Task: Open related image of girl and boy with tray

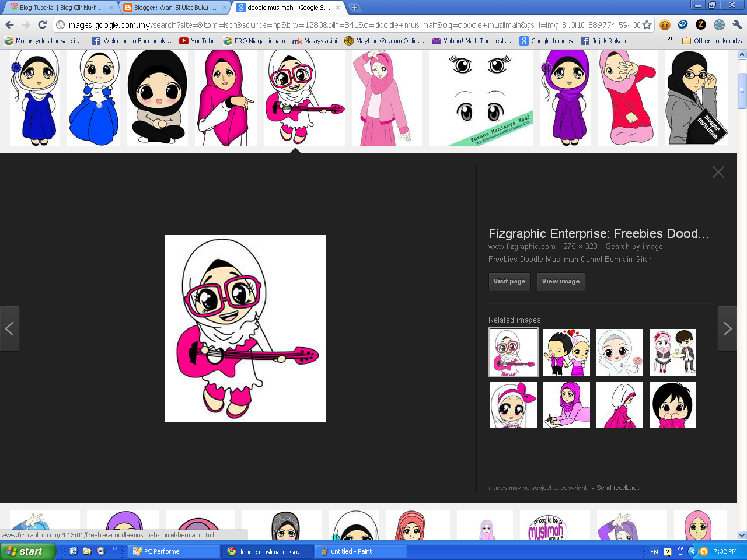Action: tap(673, 352)
